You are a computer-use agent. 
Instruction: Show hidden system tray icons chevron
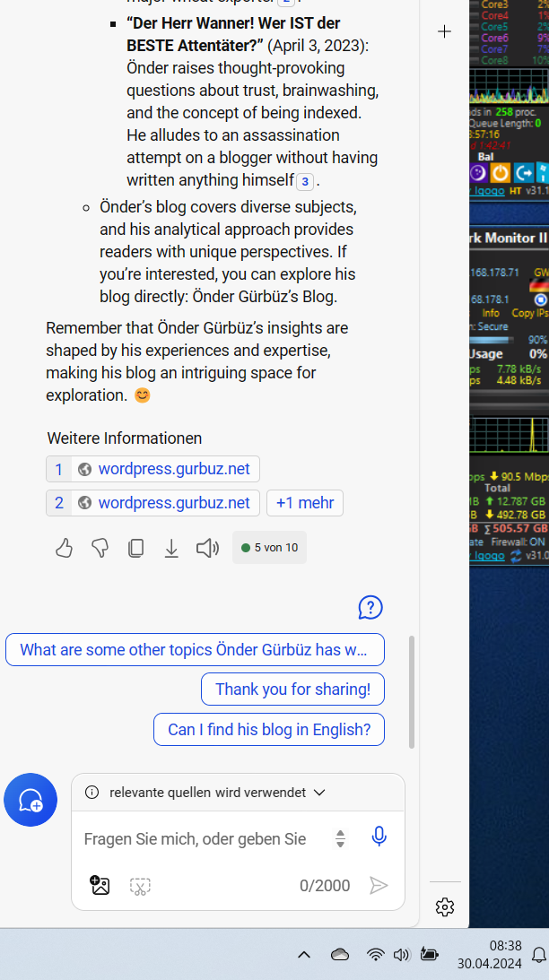click(x=304, y=955)
